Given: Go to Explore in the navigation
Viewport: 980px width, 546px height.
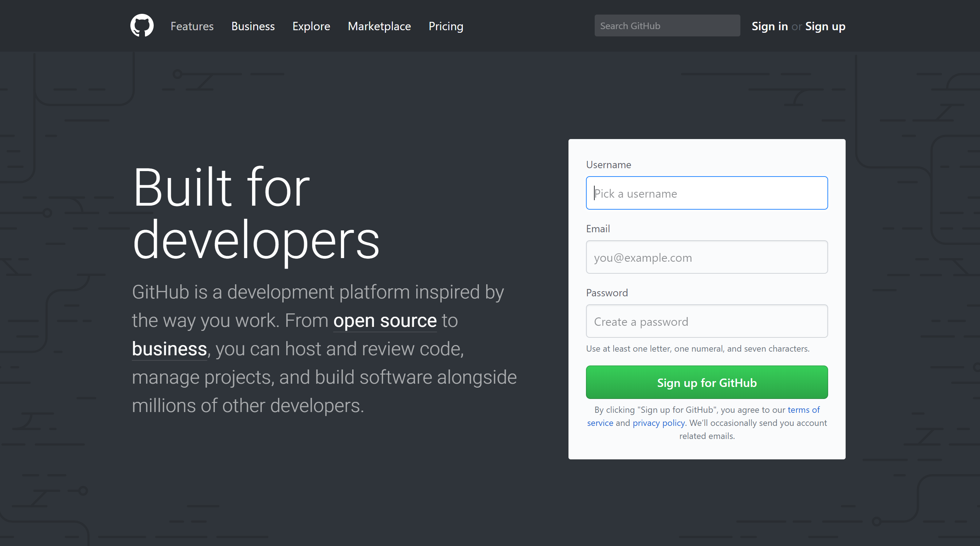Looking at the screenshot, I should 311,26.
